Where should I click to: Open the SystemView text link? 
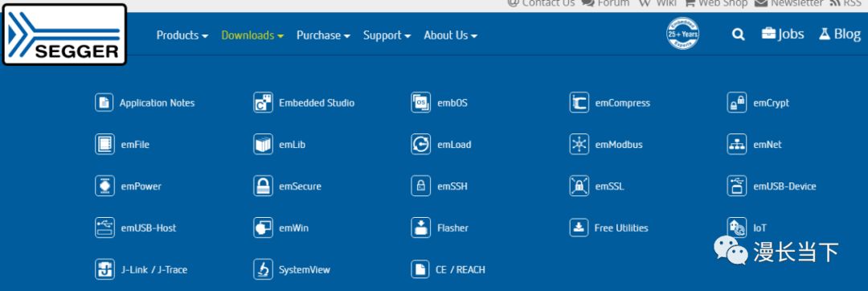[x=305, y=270]
